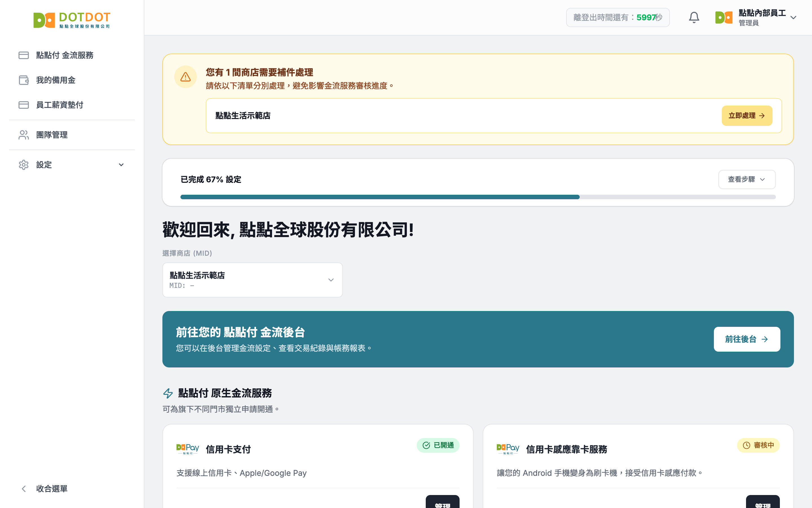
Task: Click the 您有 1 間商店需要補件處理 heading
Action: click(x=259, y=72)
